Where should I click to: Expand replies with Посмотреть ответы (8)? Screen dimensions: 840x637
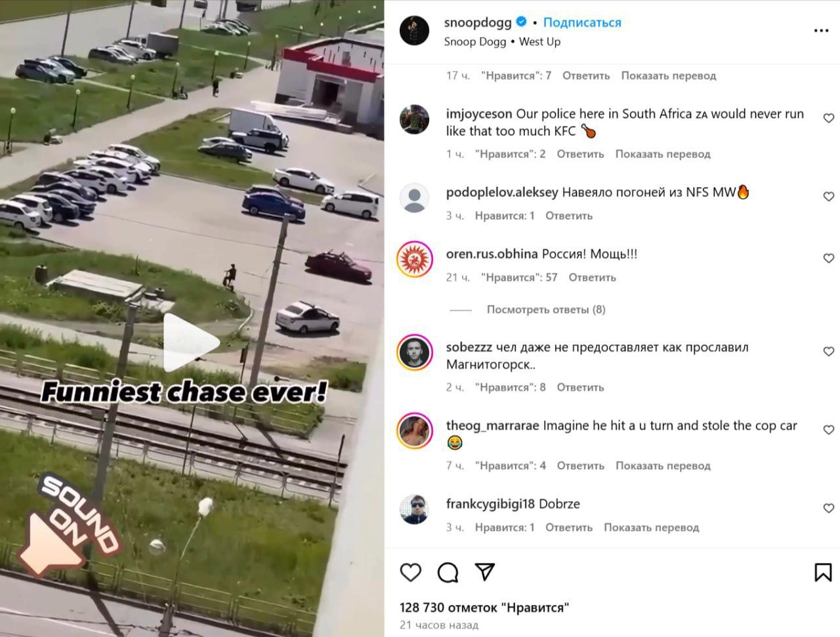click(x=546, y=310)
